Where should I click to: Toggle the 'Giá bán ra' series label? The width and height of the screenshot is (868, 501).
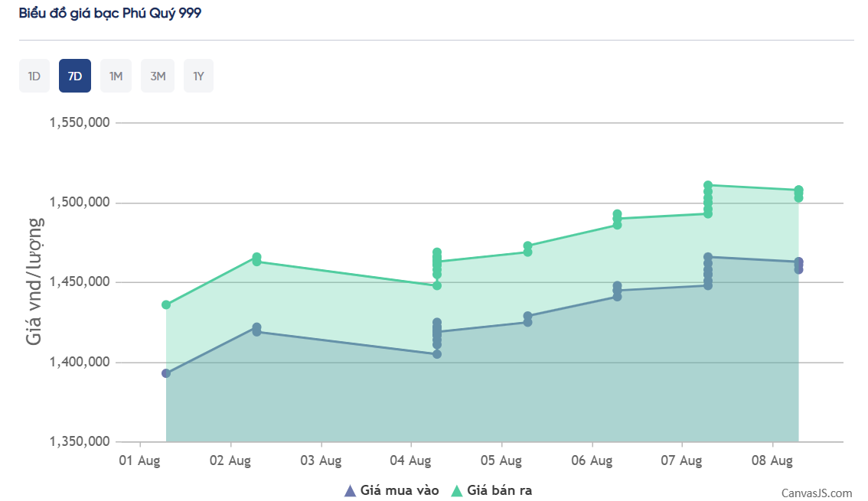click(499, 491)
